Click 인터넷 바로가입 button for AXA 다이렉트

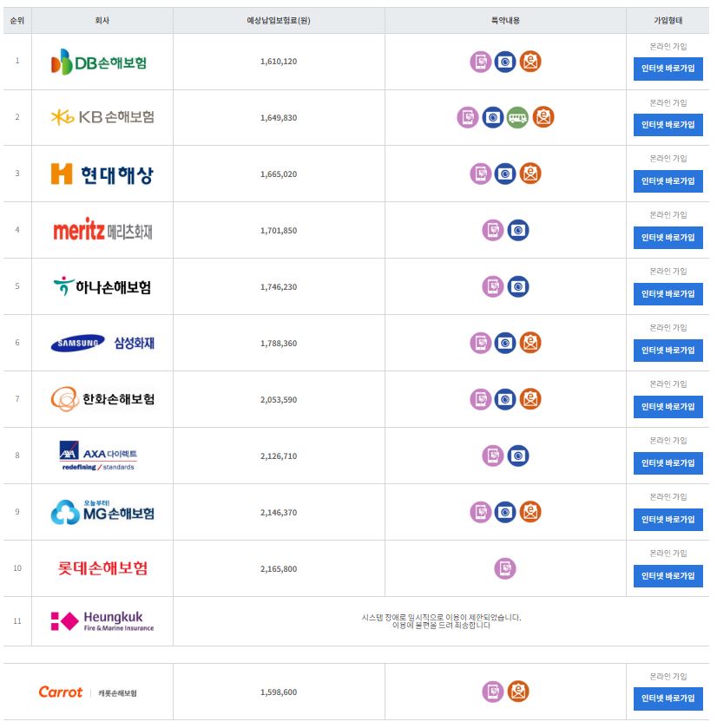[x=668, y=462]
